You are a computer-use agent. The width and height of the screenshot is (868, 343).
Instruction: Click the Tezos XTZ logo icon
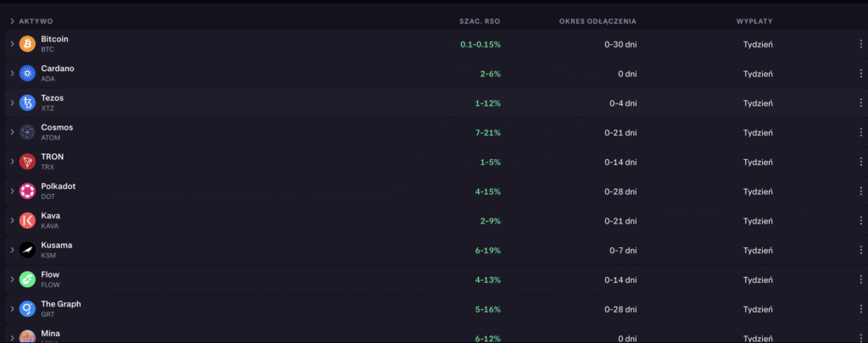[27, 103]
